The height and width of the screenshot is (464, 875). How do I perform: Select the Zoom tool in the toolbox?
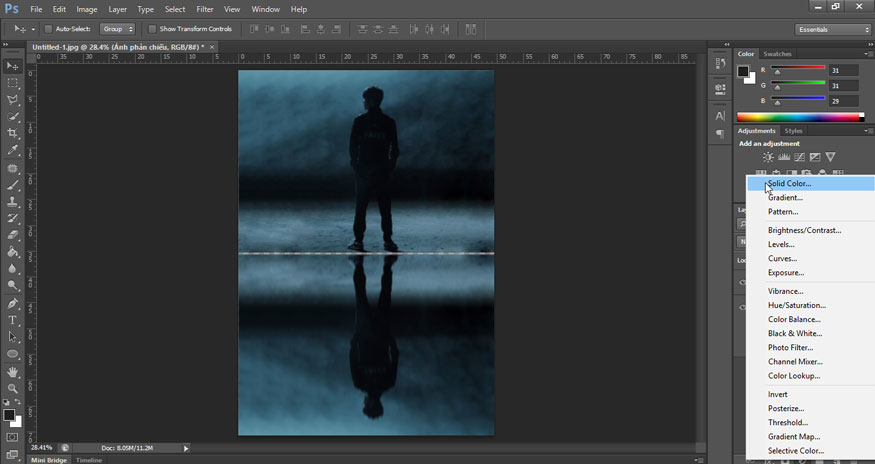click(x=12, y=389)
